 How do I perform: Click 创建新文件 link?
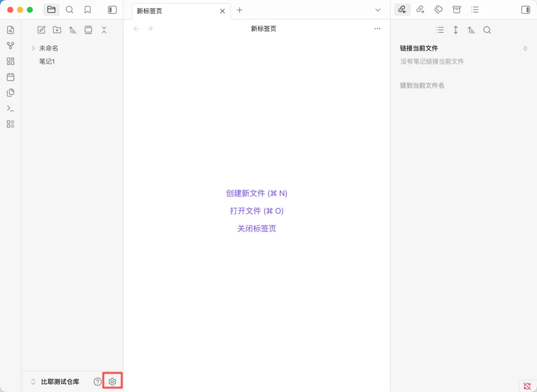(257, 193)
